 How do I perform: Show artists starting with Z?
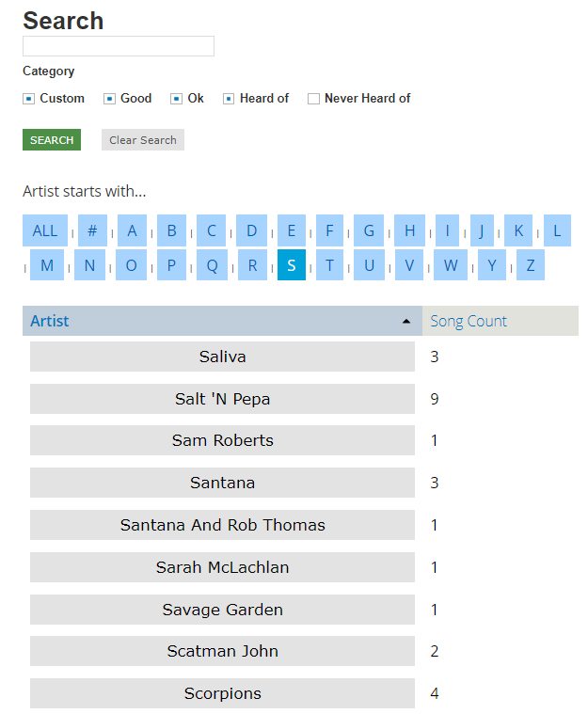tap(531, 265)
